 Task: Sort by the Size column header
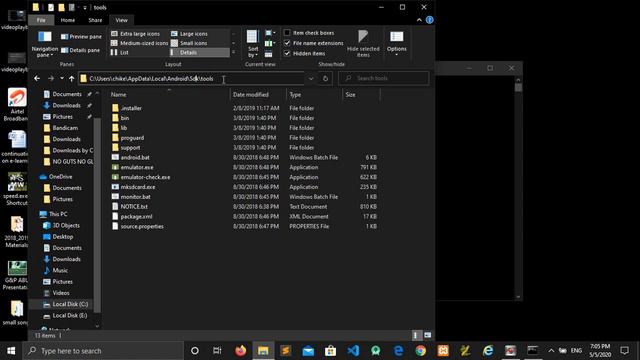point(361,94)
